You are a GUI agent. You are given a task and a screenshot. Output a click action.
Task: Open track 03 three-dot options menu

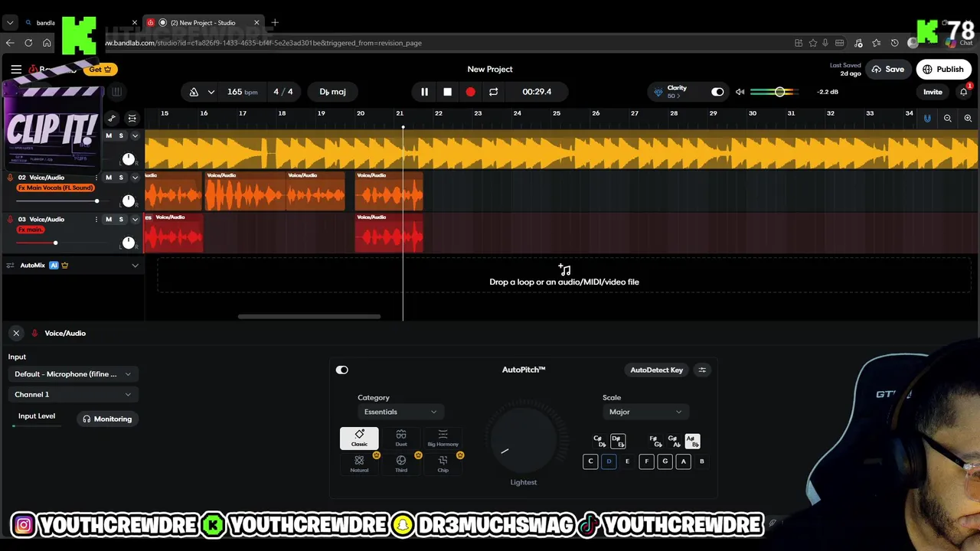point(97,220)
